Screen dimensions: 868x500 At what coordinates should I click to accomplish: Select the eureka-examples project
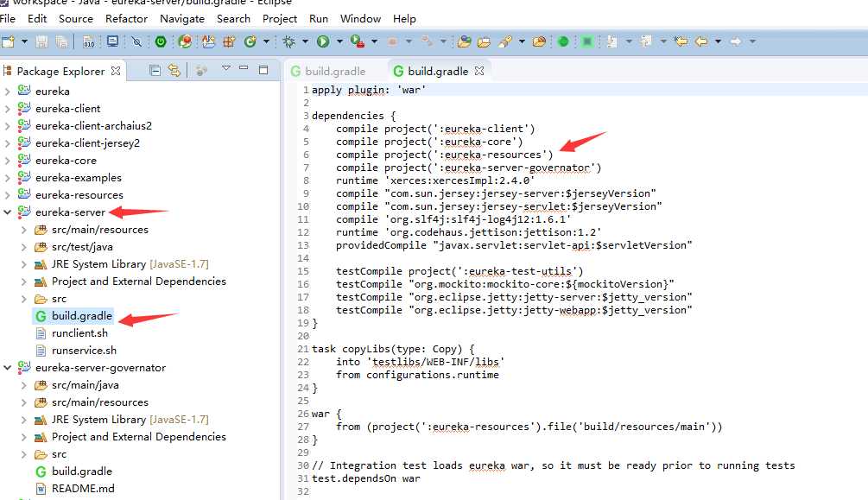(78, 178)
